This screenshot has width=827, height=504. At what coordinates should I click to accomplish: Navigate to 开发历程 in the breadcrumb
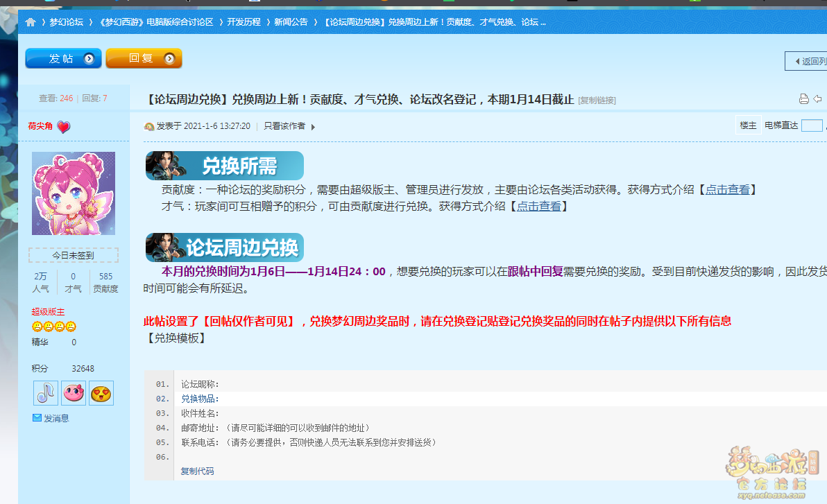coord(244,22)
